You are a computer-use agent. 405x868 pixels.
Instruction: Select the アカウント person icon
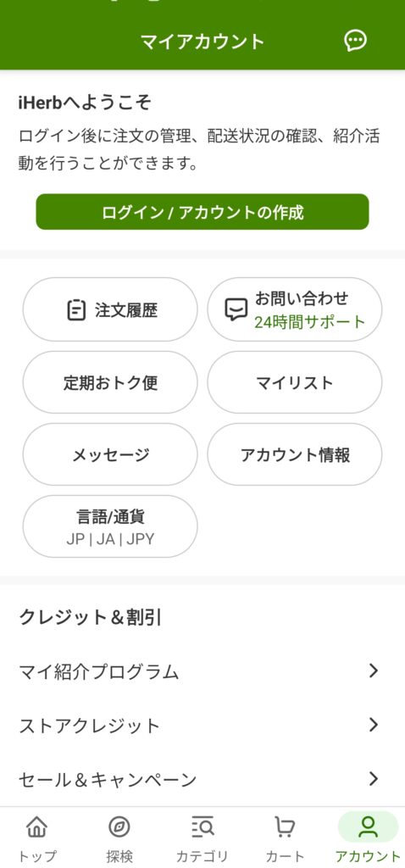[x=368, y=827]
